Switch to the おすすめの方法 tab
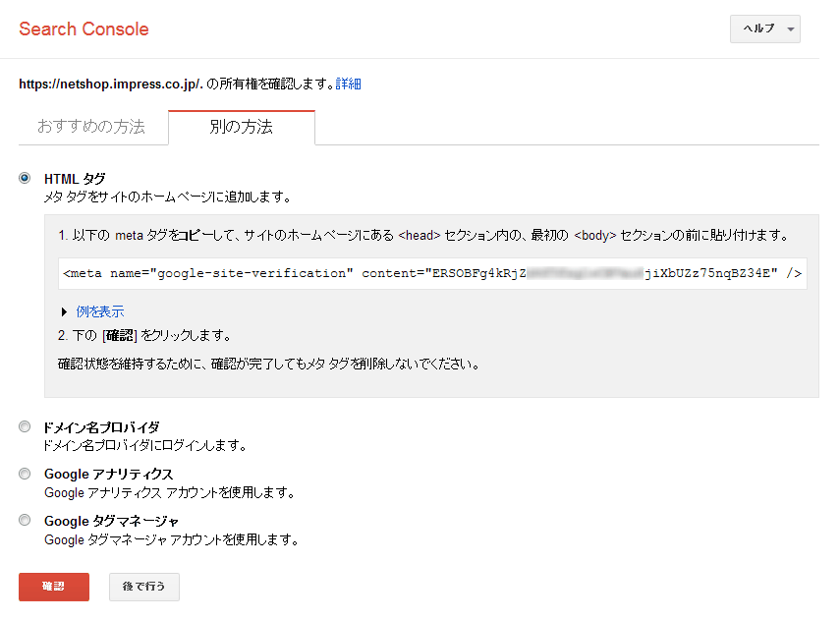The image size is (840, 620). pyautogui.click(x=90, y=128)
